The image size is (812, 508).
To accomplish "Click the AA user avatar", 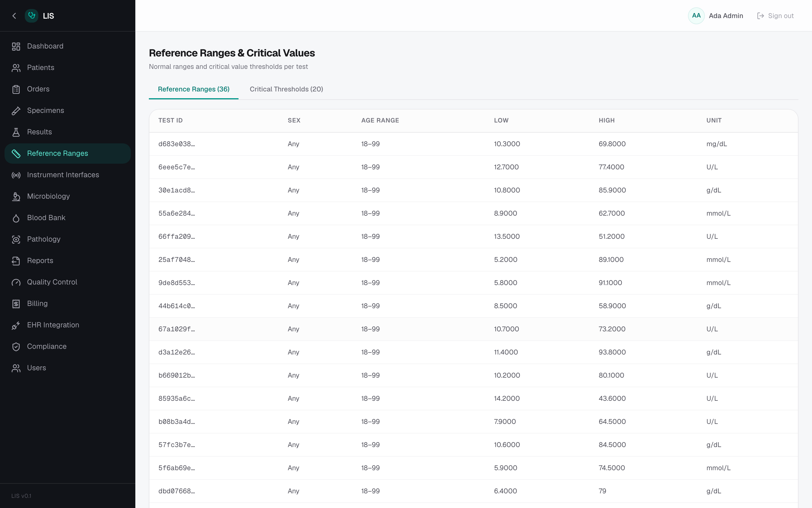I will click(x=696, y=16).
